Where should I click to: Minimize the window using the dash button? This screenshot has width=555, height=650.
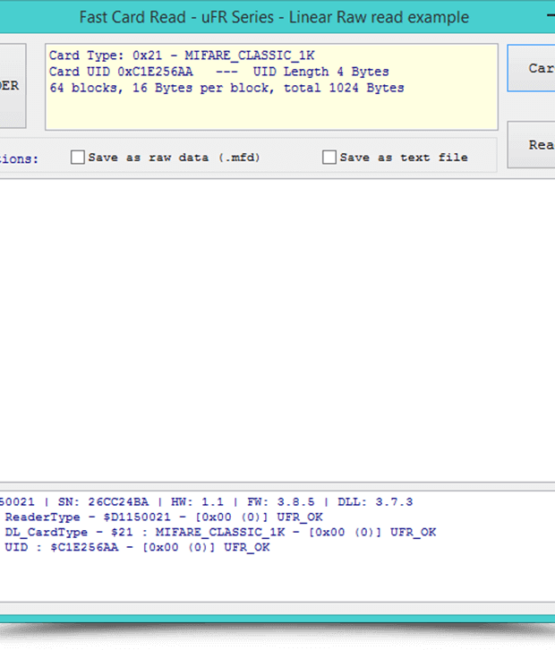pos(550,16)
